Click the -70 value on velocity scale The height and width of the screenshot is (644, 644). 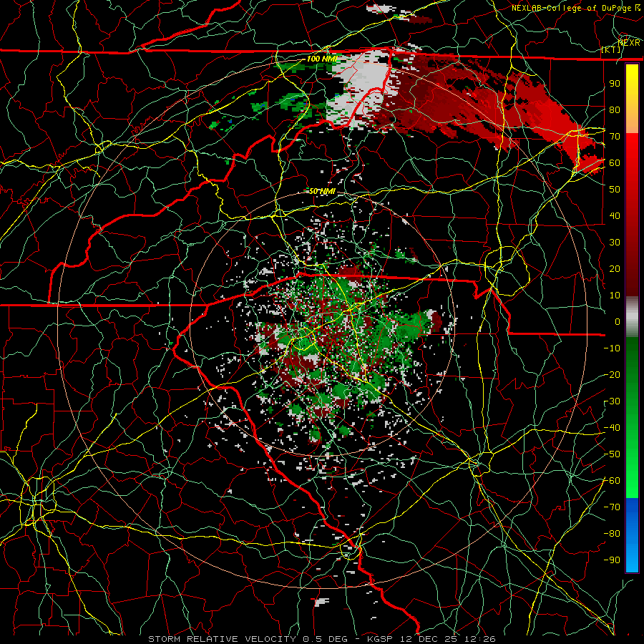612,507
